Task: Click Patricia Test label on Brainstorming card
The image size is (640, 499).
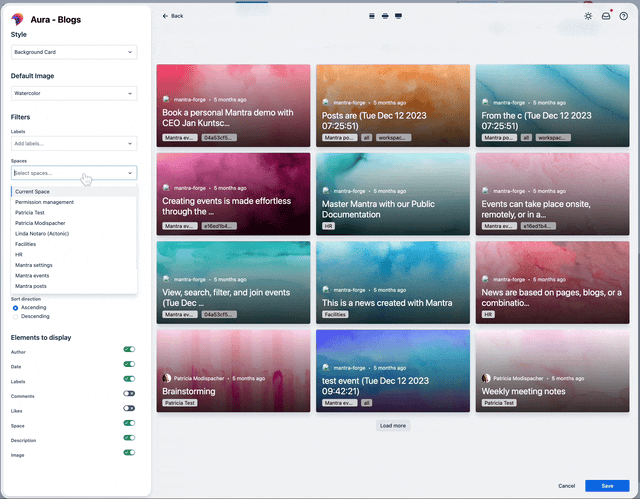Action: [180, 403]
